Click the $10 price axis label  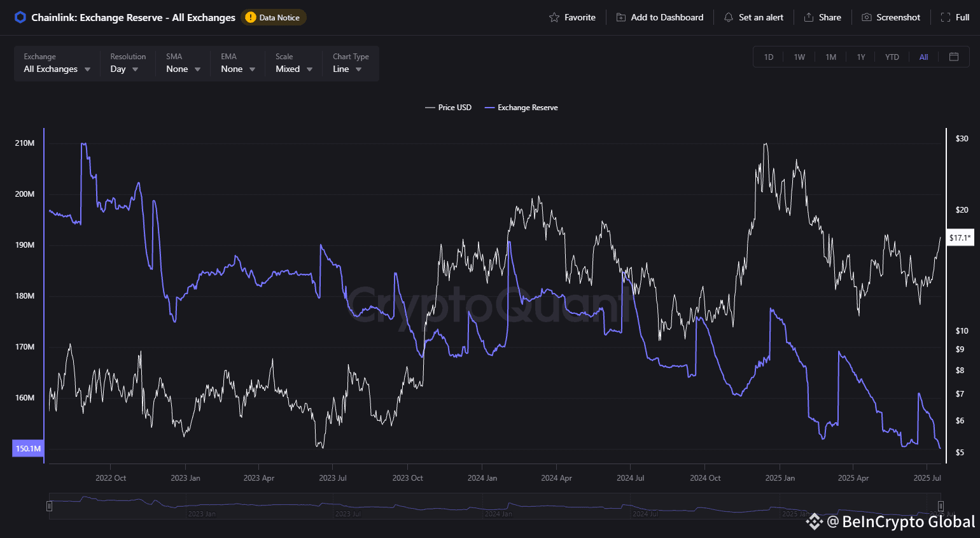click(962, 330)
